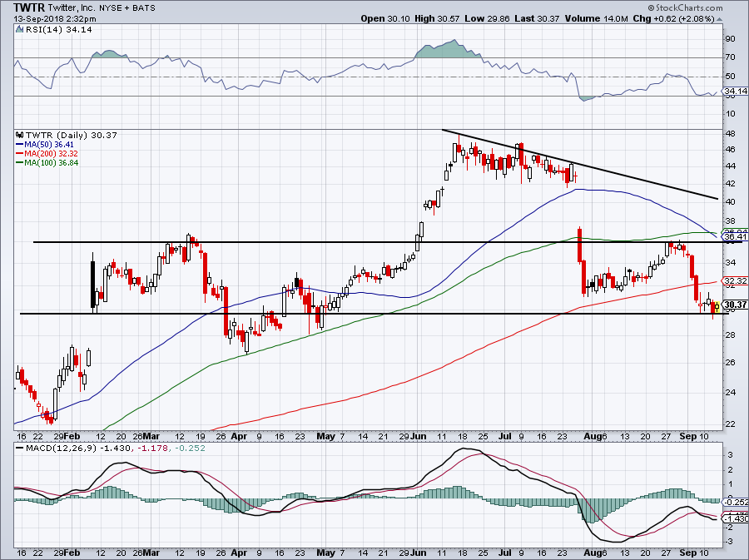Click the Low 29.86 quote value
This screenshot has height=560, width=749.
click(x=487, y=18)
